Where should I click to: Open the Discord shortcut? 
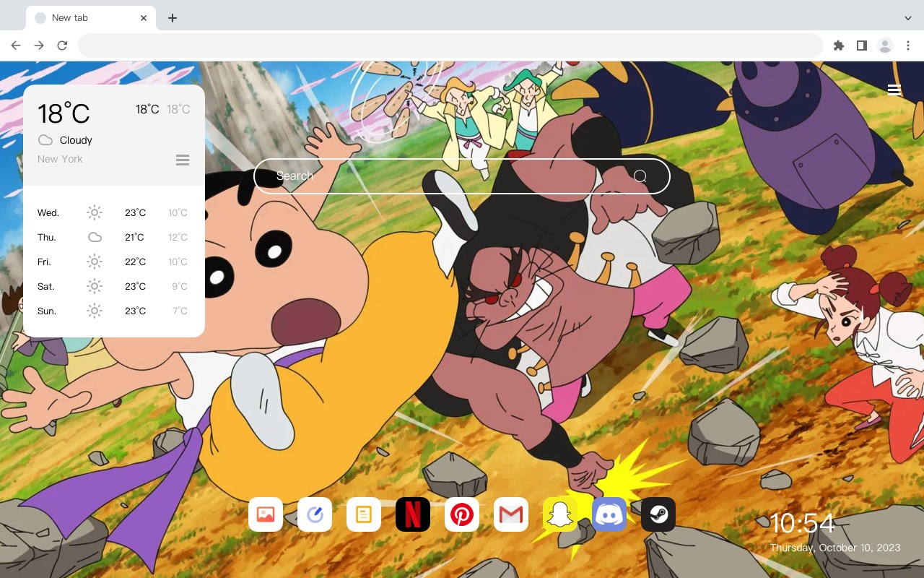click(609, 514)
